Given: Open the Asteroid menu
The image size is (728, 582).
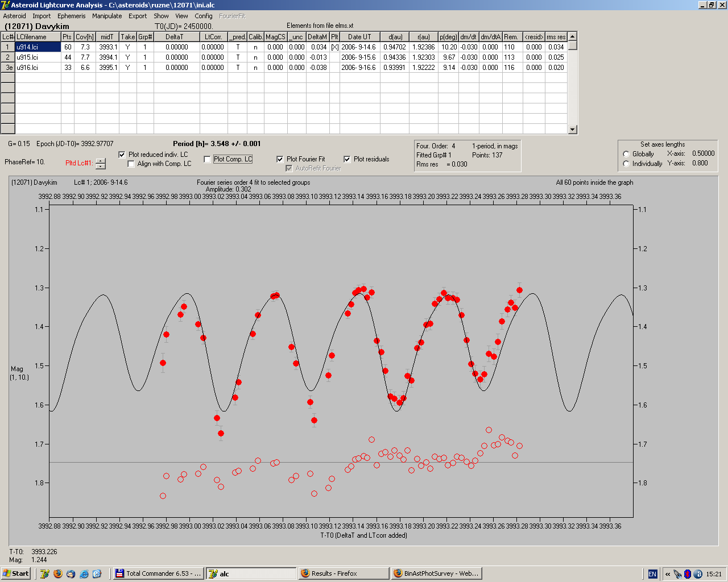Looking at the screenshot, I should pos(15,16).
